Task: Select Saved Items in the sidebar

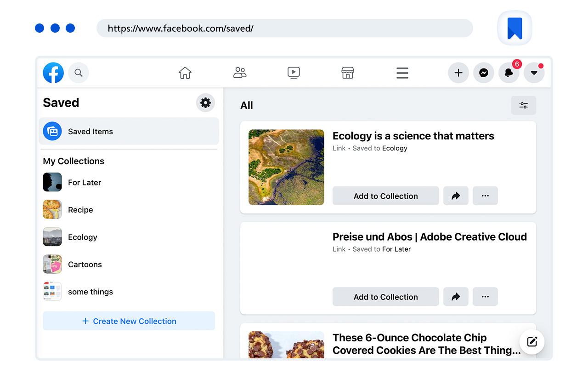Action: click(x=129, y=131)
